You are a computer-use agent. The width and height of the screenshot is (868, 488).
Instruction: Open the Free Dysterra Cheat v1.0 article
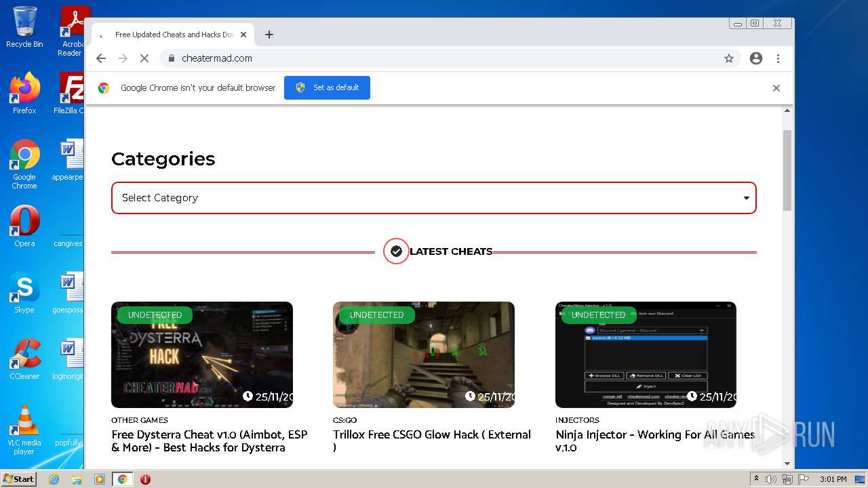coord(210,441)
